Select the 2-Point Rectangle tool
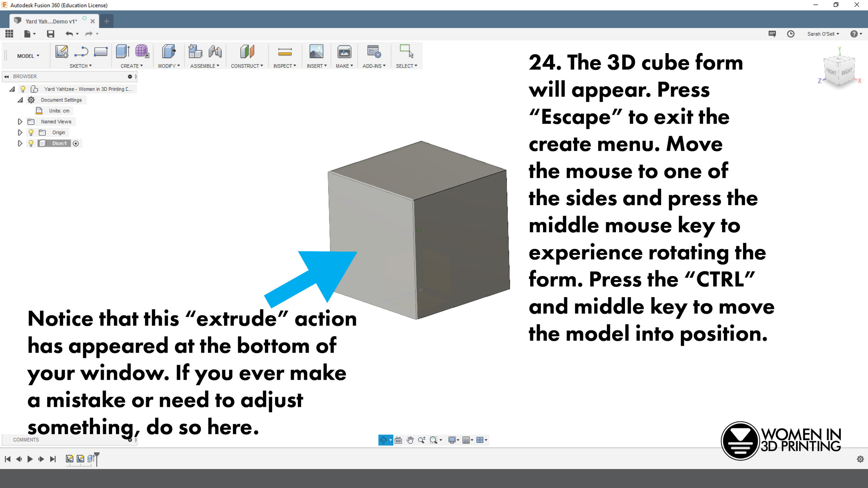 [x=101, y=51]
